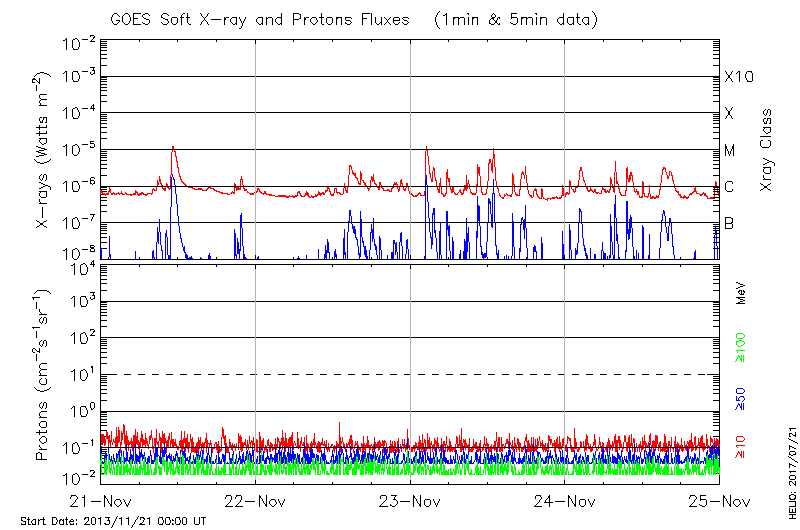Select the "M" X-ray class label

[x=729, y=151]
